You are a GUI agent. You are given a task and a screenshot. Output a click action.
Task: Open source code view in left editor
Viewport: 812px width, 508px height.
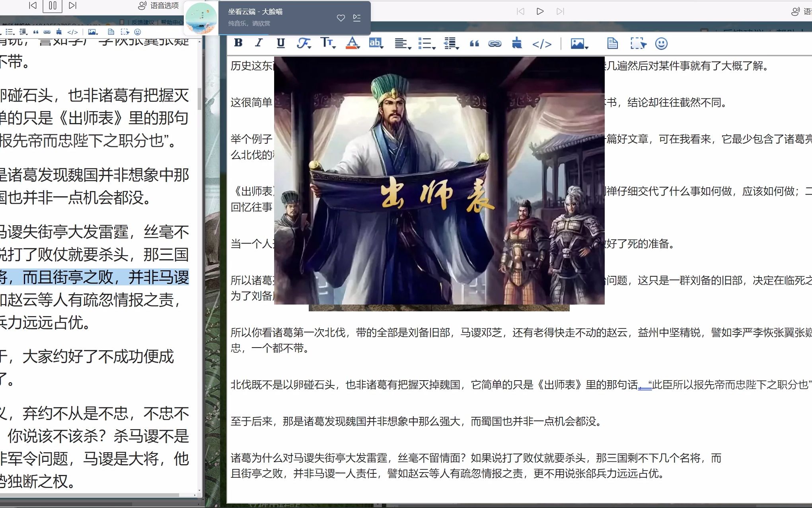coord(72,32)
